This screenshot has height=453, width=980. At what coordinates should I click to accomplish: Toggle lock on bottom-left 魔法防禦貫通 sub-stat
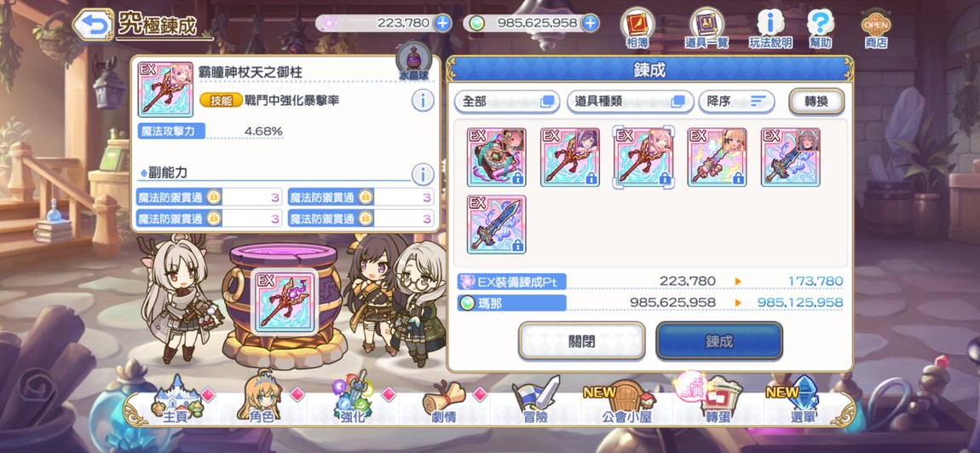click(x=214, y=218)
